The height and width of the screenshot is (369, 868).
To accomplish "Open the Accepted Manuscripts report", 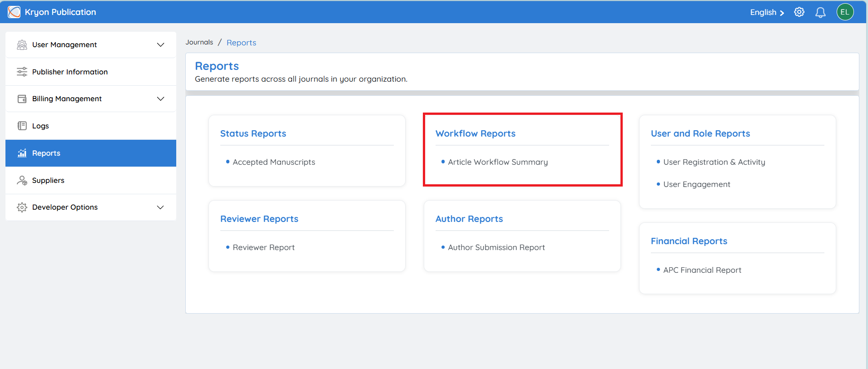I will point(274,162).
